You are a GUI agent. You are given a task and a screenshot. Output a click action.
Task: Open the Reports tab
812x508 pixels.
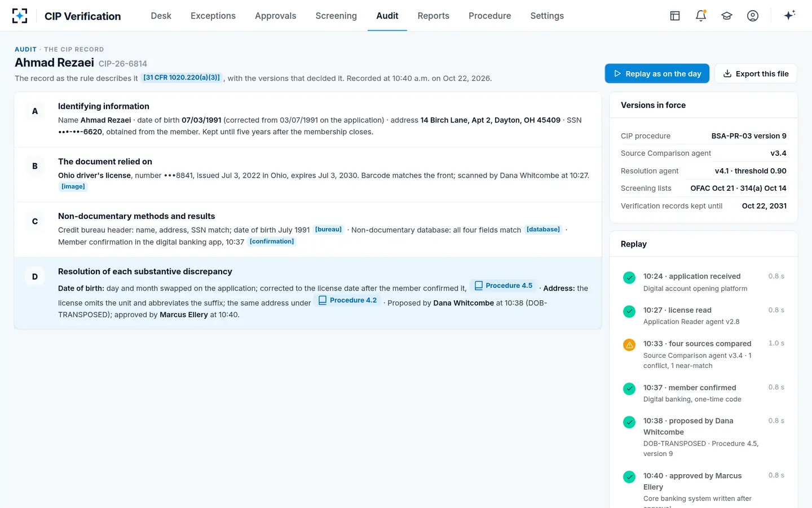[x=433, y=16]
